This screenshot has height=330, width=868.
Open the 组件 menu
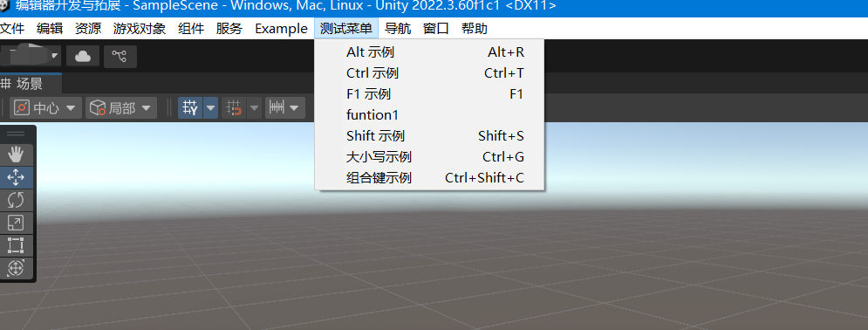pos(191,28)
